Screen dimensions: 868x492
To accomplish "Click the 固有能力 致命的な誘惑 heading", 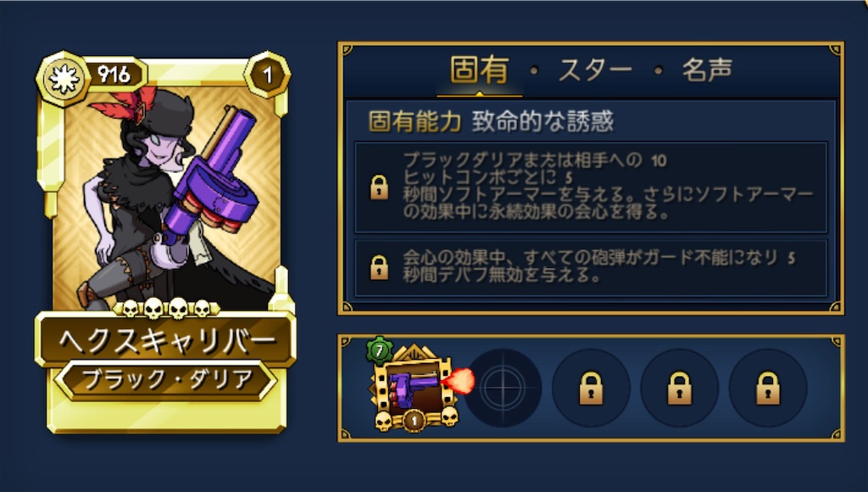I will click(491, 121).
